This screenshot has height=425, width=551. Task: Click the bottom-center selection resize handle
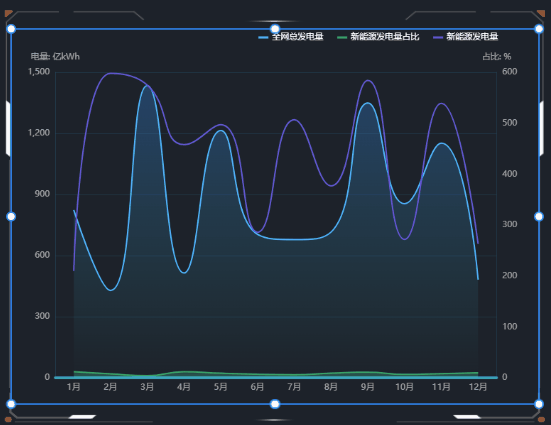coord(275,404)
